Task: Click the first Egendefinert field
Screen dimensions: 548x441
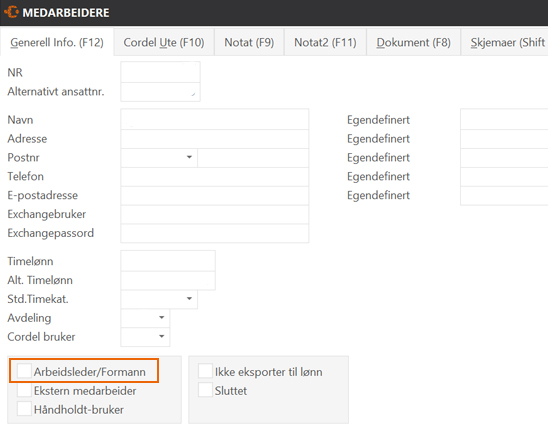Action: tap(504, 120)
